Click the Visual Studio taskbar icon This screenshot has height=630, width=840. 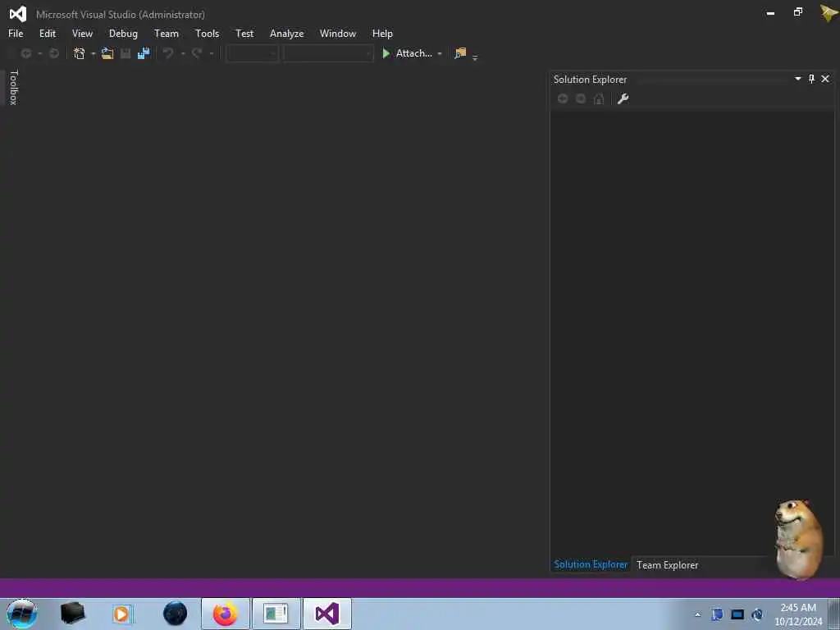click(x=327, y=614)
